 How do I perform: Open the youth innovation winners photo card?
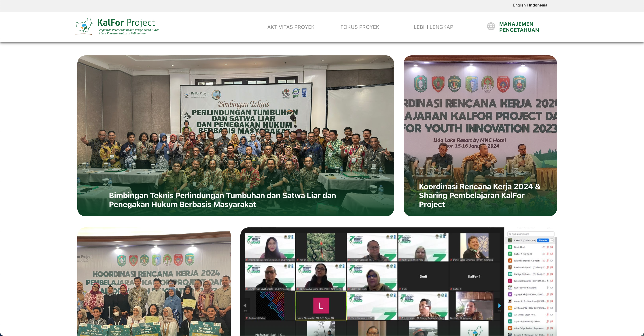(x=154, y=281)
